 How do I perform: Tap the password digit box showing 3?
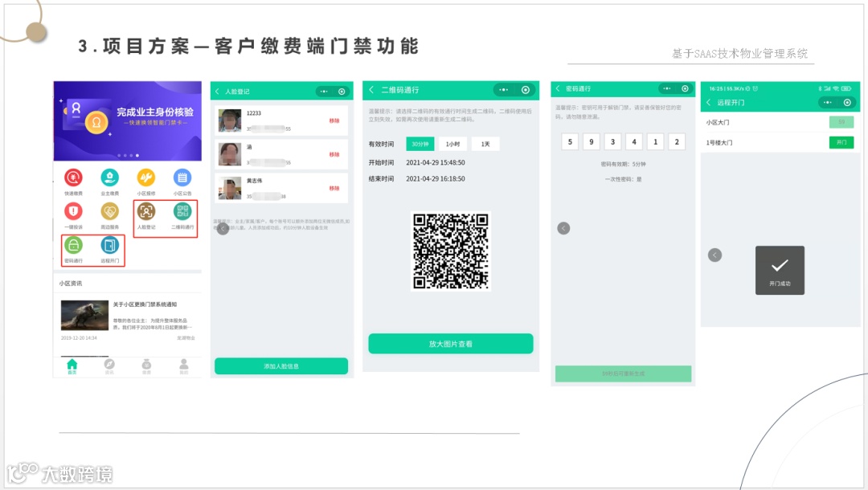pos(612,141)
